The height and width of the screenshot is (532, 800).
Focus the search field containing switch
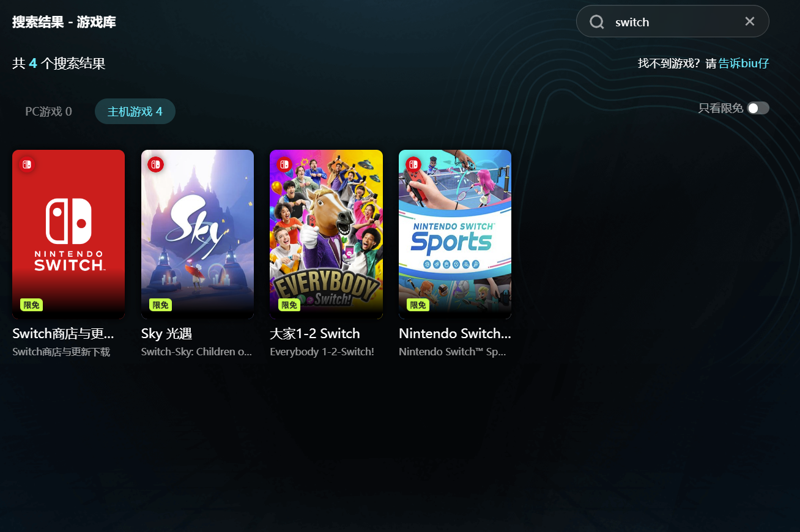click(673, 21)
